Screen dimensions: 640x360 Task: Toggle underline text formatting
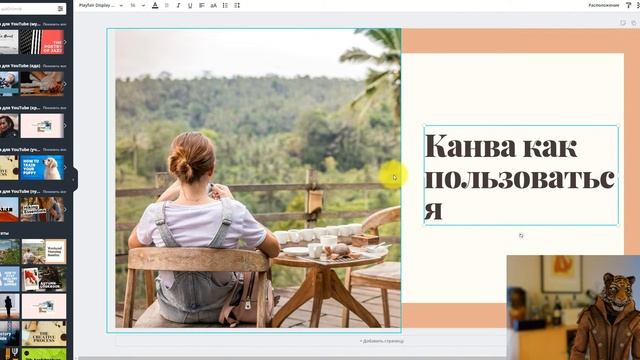(190, 5)
